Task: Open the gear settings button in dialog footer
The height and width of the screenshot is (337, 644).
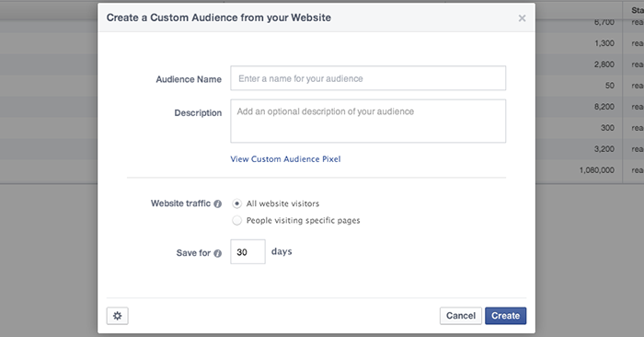Action: [x=118, y=316]
